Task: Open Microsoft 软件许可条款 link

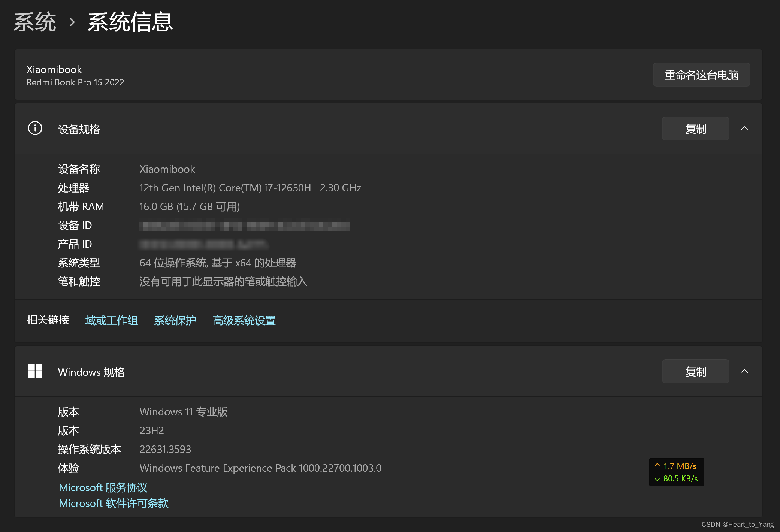Action: (114, 503)
